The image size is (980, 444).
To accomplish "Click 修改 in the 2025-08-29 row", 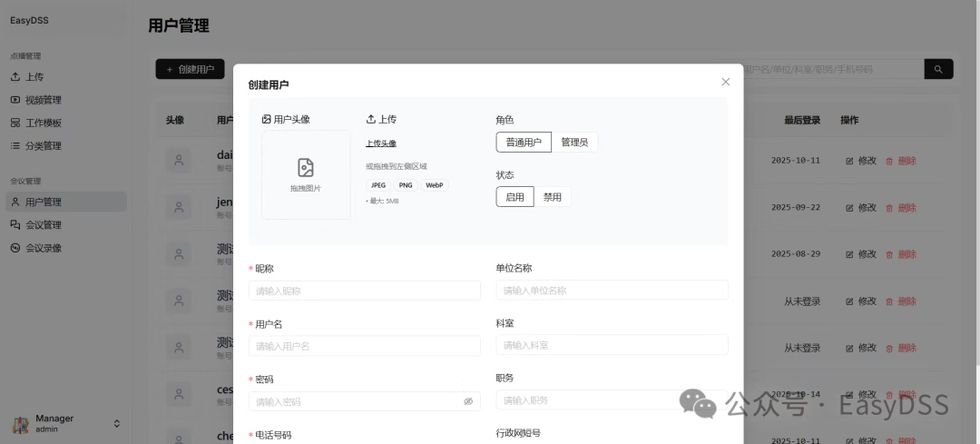I will pyautogui.click(x=861, y=254).
